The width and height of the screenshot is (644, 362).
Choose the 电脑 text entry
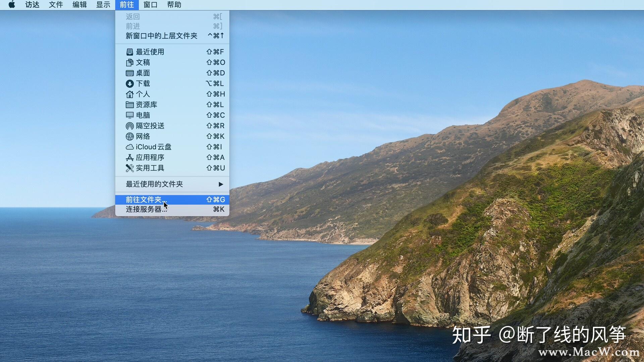point(143,115)
